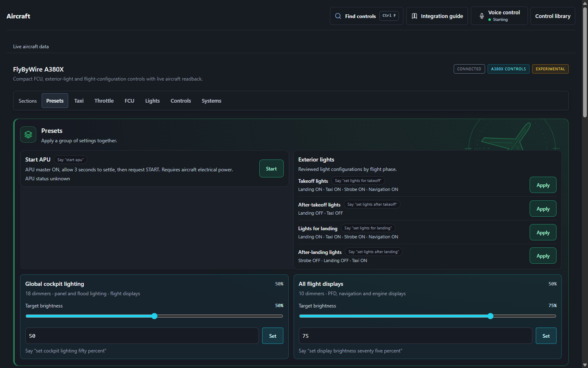Click the "Exterior lights" heading
Image resolution: width=588 pixels, height=368 pixels.
(x=316, y=159)
